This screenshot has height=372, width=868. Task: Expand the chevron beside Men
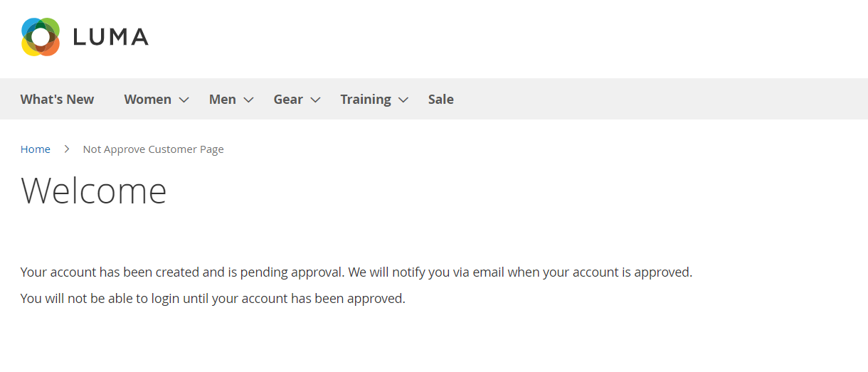[248, 100]
